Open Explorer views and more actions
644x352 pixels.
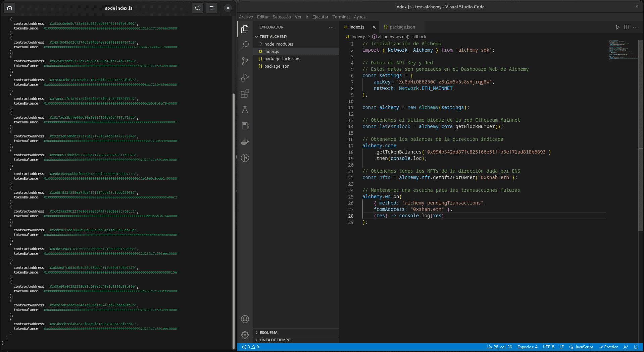pos(331,27)
